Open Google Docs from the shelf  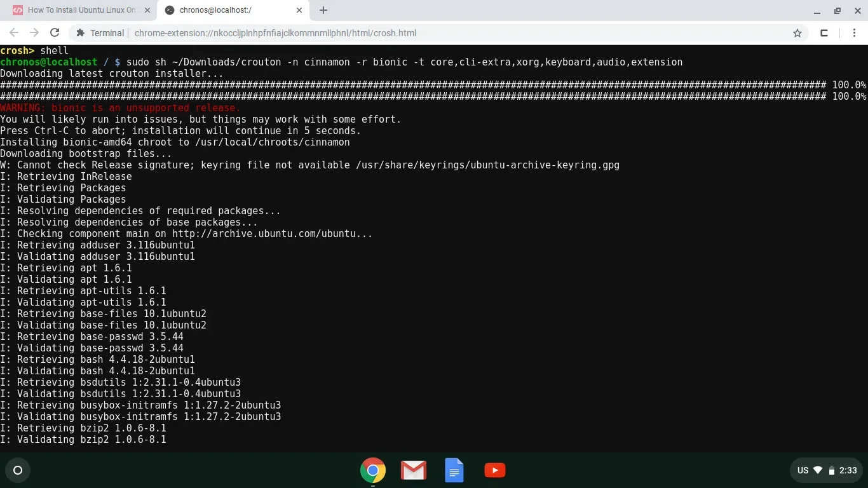point(454,471)
